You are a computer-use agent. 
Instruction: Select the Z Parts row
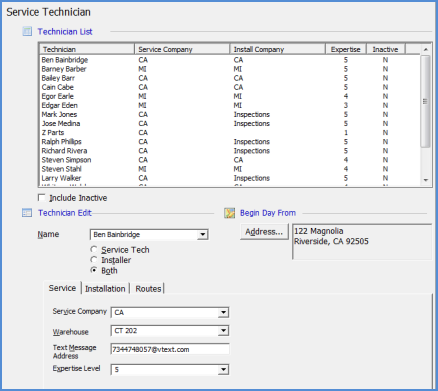point(229,133)
